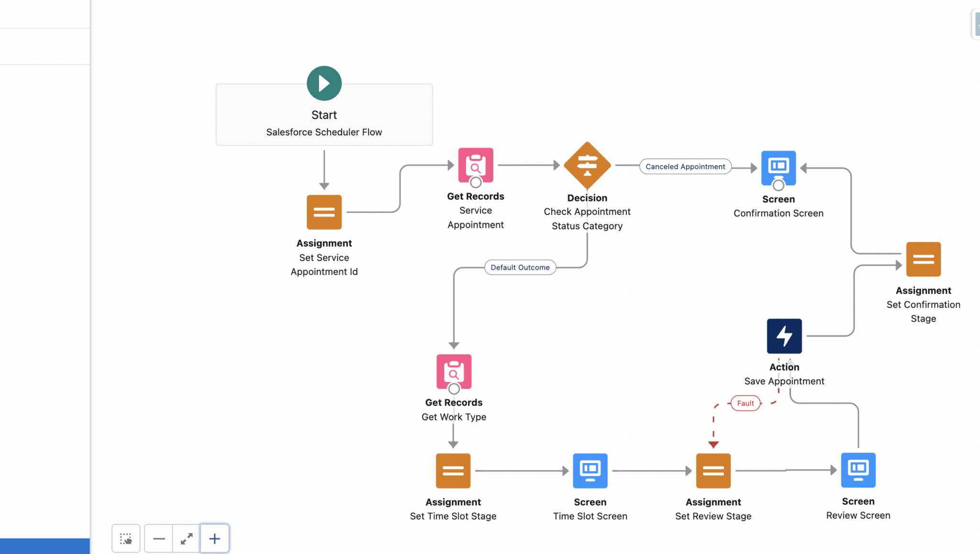Zoom out with the minus button

(158, 538)
